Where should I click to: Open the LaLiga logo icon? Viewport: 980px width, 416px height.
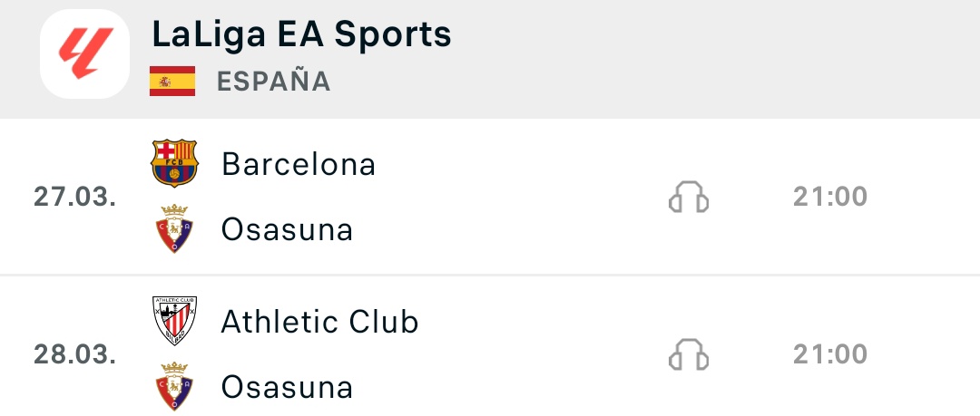pos(85,53)
